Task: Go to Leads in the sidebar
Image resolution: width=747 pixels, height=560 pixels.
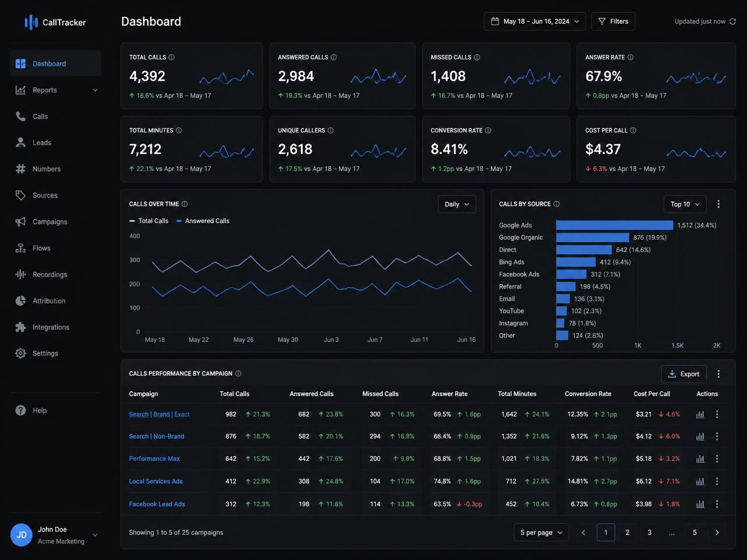Action: coord(55,142)
